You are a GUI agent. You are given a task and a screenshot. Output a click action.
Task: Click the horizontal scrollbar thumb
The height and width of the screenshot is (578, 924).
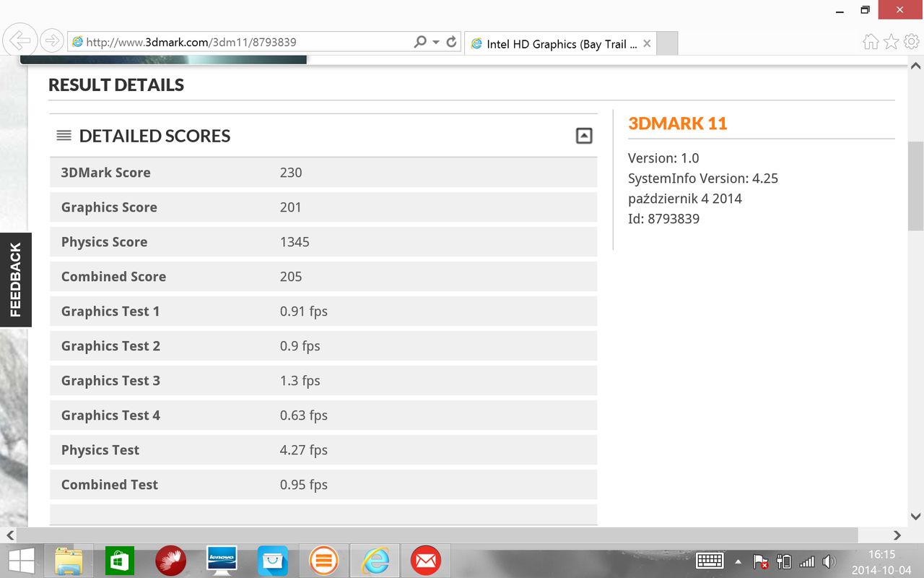tap(437, 535)
